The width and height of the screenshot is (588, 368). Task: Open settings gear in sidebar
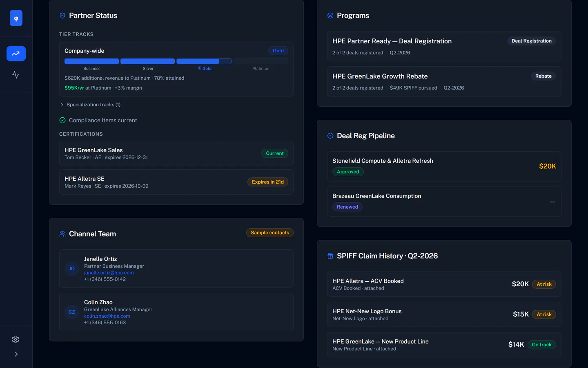(x=16, y=339)
